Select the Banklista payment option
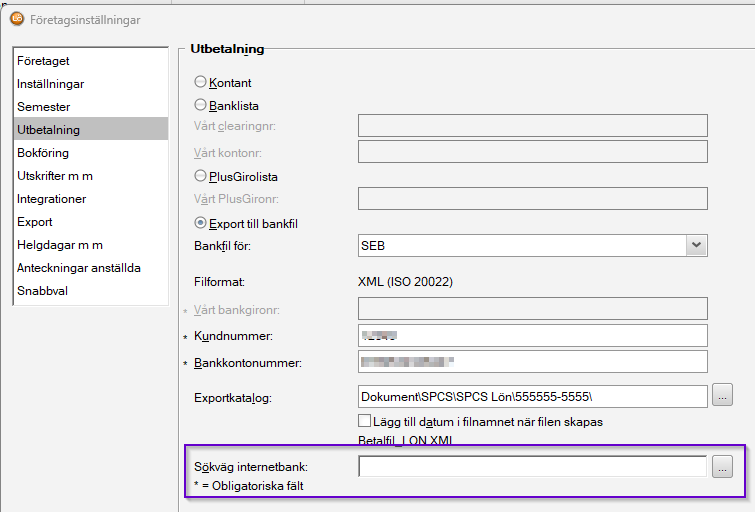755x512 pixels. (x=200, y=105)
